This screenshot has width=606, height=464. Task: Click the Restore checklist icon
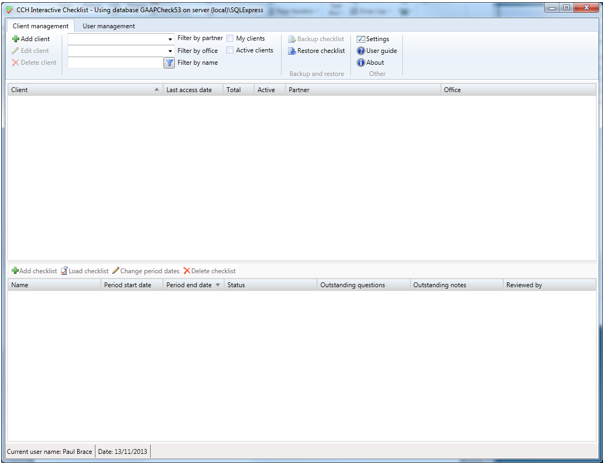(x=292, y=51)
